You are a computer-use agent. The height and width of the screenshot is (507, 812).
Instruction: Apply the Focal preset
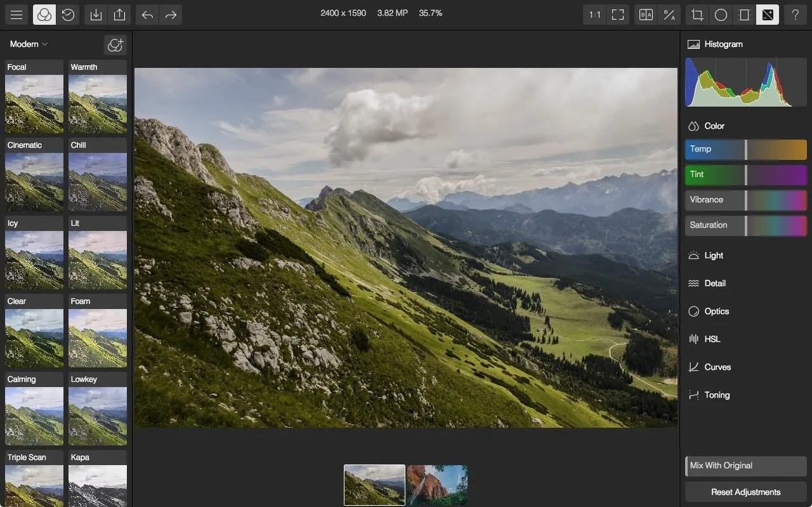pos(34,97)
